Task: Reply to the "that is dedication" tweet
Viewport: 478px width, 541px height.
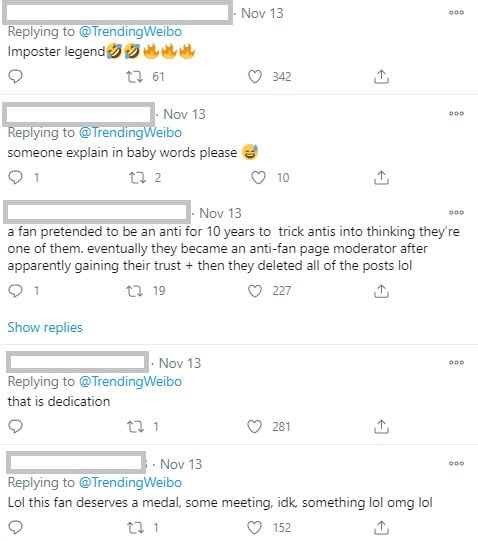Action: pyautogui.click(x=15, y=427)
